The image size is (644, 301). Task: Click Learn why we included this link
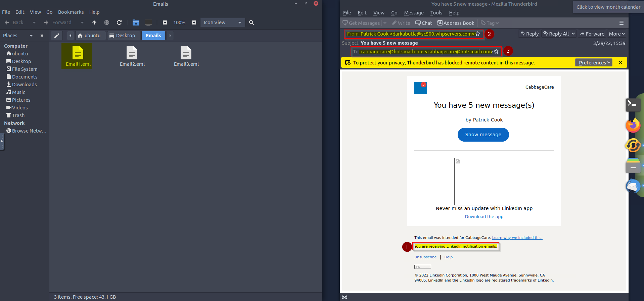coord(517,238)
